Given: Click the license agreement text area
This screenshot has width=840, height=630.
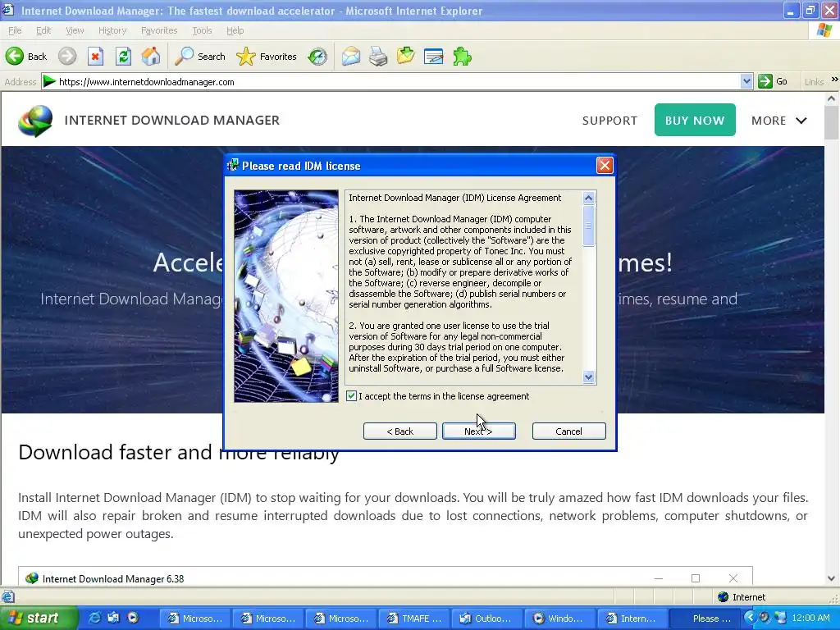Looking at the screenshot, I should click(464, 288).
